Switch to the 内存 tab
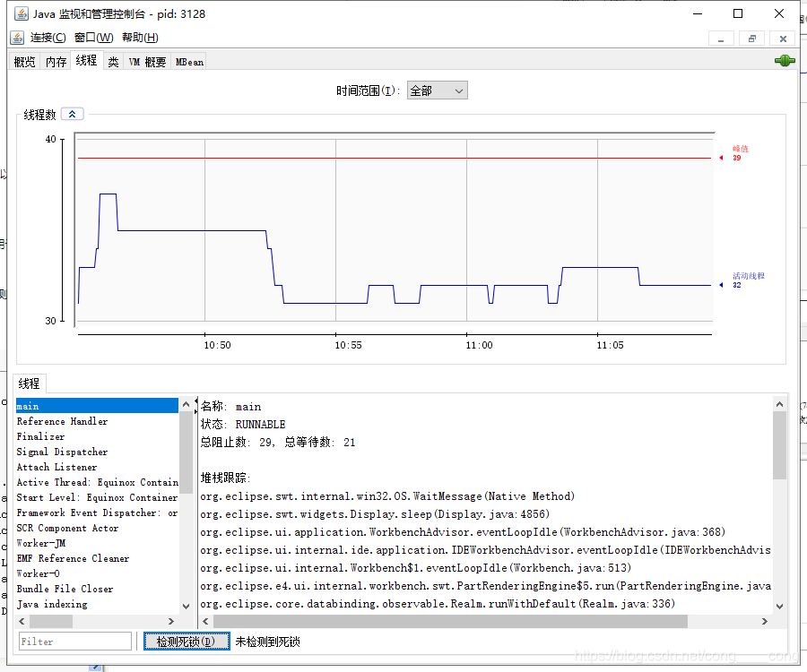 click(55, 61)
